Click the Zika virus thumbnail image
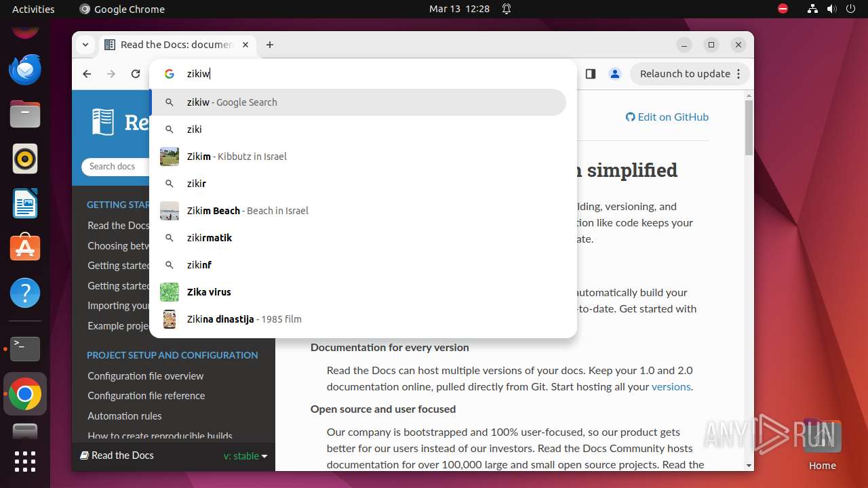The width and height of the screenshot is (868, 488). [170, 292]
